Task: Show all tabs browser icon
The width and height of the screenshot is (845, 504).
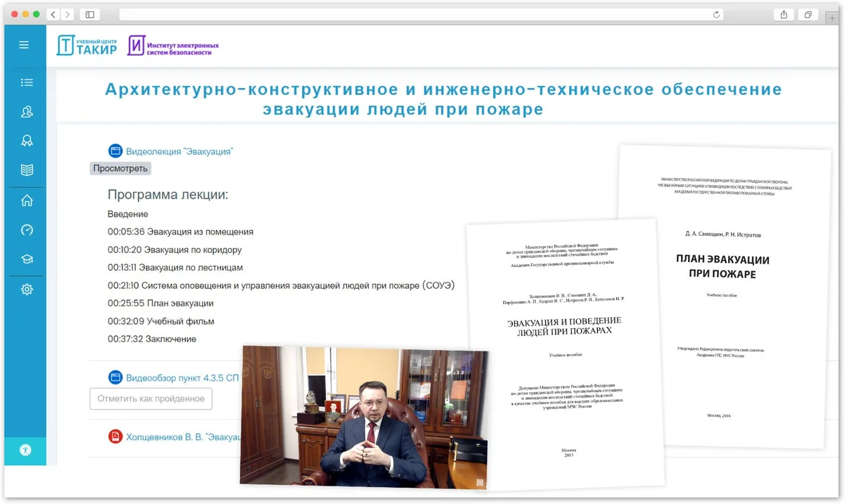Action: (x=808, y=14)
